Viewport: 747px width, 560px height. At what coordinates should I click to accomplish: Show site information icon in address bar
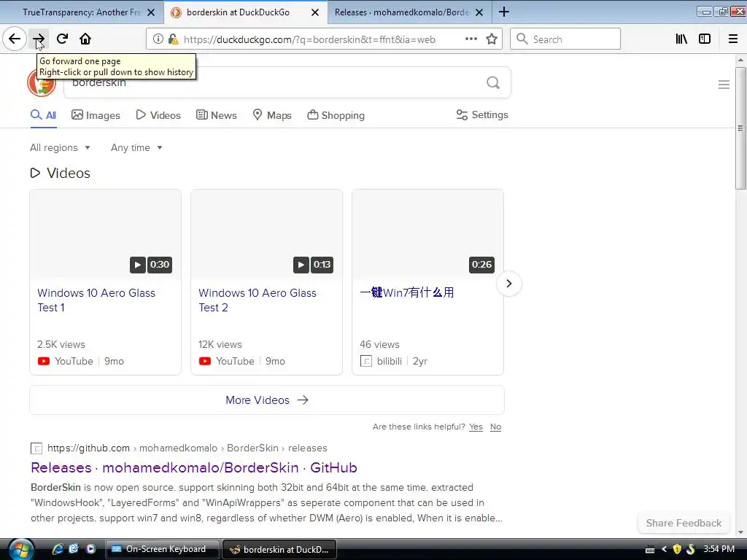tap(158, 39)
